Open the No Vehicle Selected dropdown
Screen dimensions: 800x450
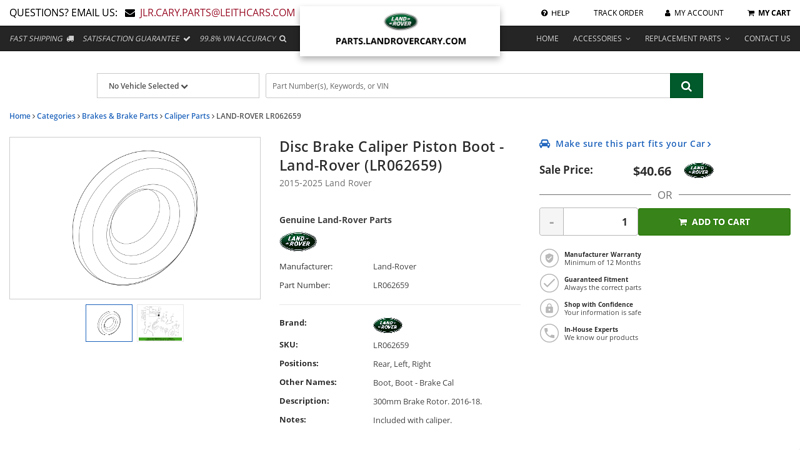tap(178, 86)
